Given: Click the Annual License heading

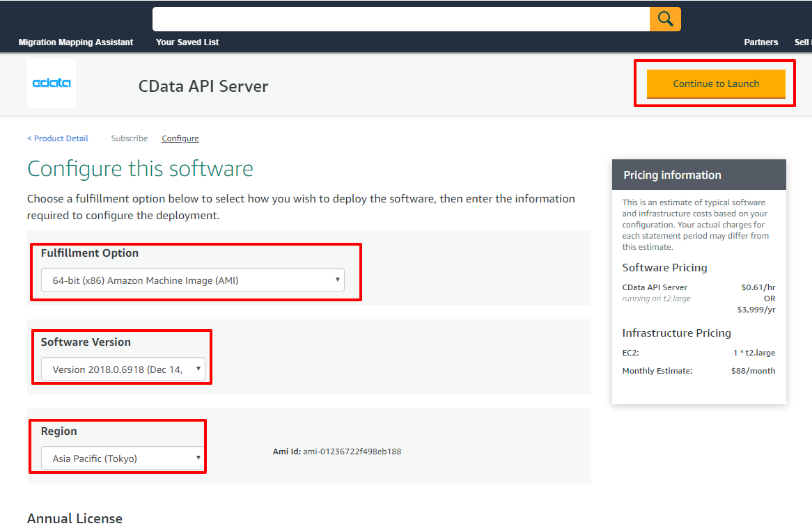Looking at the screenshot, I should (75, 518).
